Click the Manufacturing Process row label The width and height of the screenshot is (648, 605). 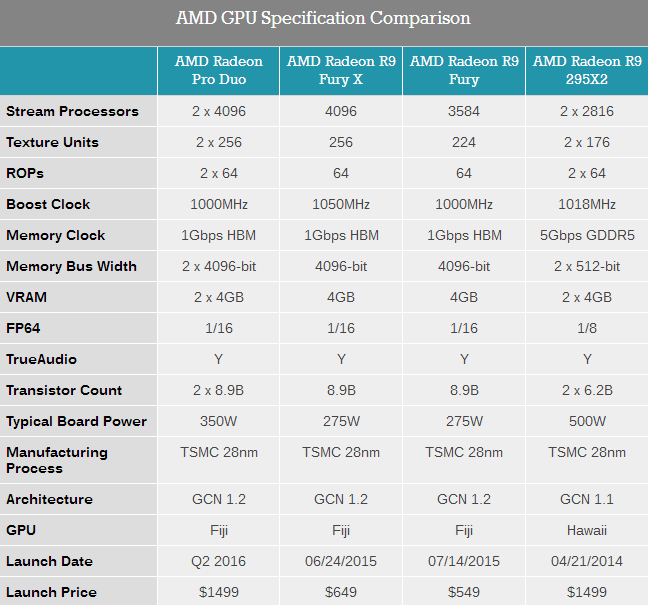pos(57,460)
